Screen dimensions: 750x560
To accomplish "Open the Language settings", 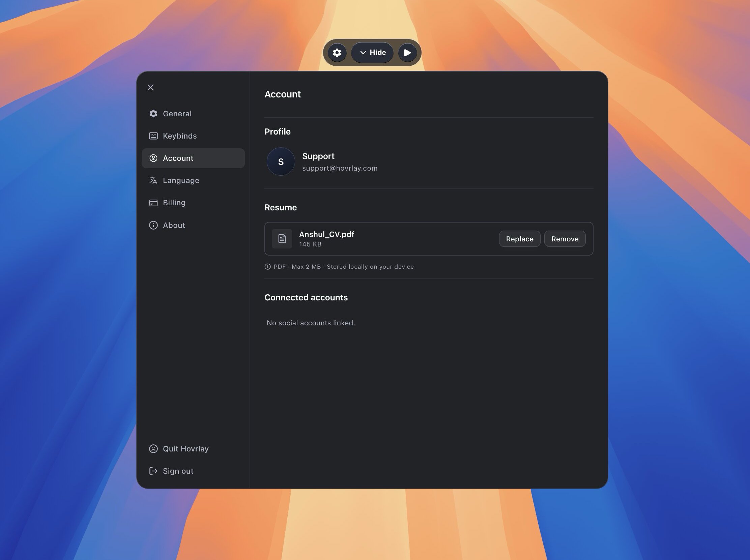I will [x=193, y=180].
